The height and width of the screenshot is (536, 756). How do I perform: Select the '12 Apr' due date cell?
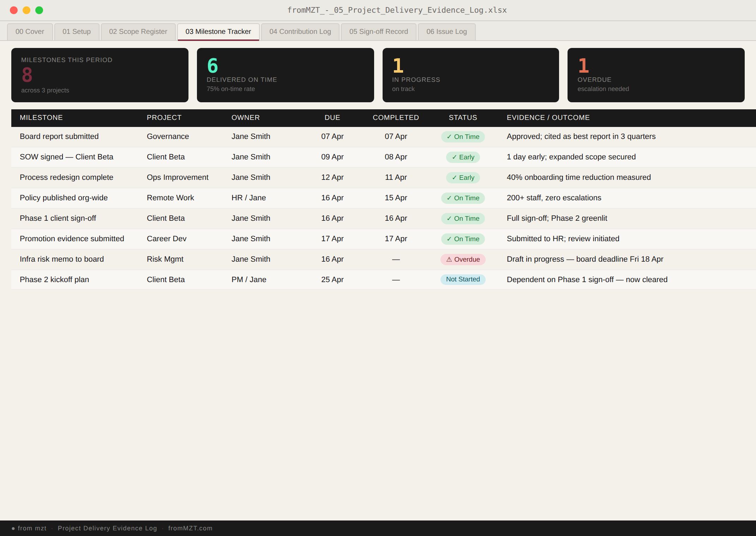point(332,177)
